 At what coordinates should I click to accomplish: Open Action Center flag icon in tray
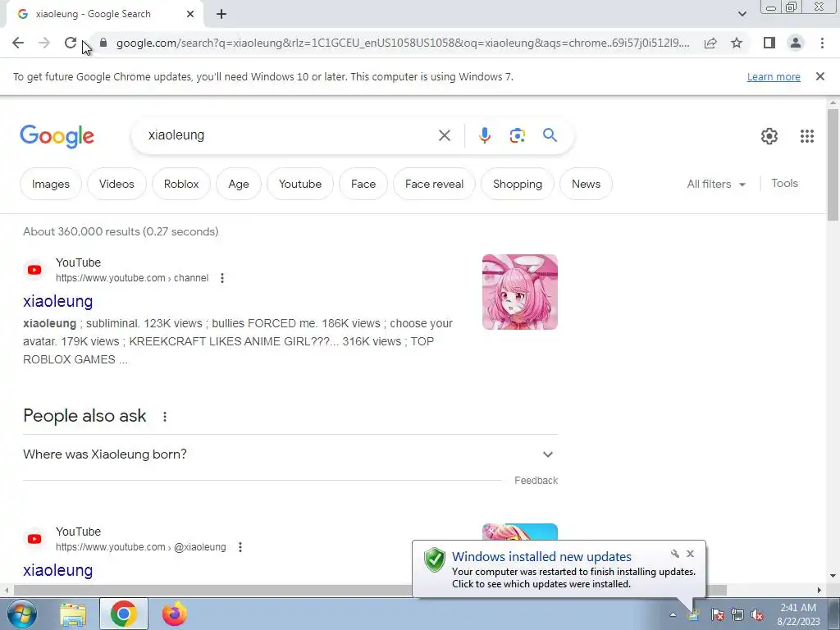717,614
